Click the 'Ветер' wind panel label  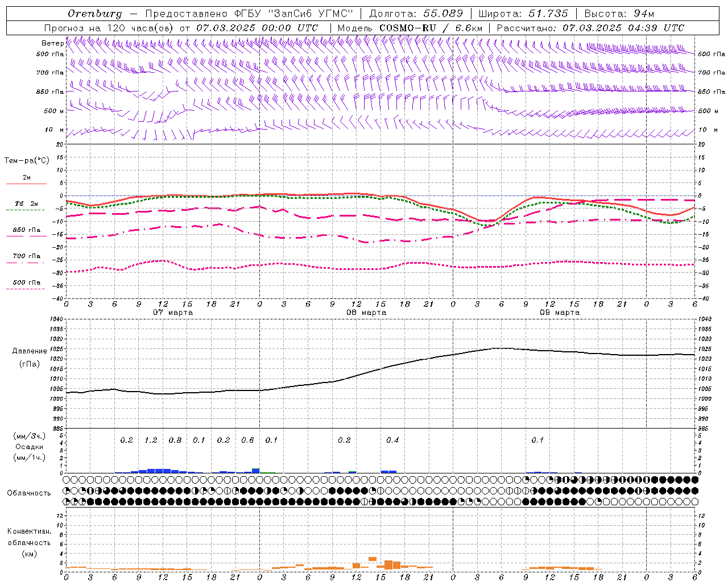click(x=52, y=43)
